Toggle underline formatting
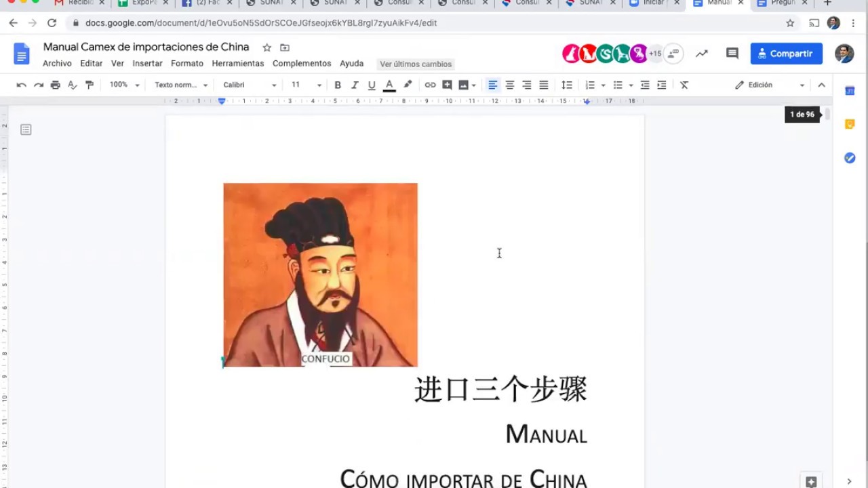 372,85
